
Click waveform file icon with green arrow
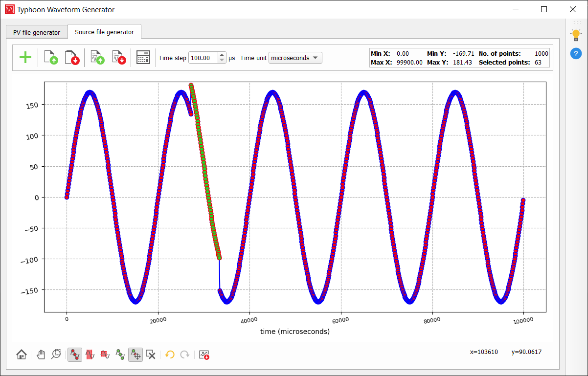(x=97, y=58)
